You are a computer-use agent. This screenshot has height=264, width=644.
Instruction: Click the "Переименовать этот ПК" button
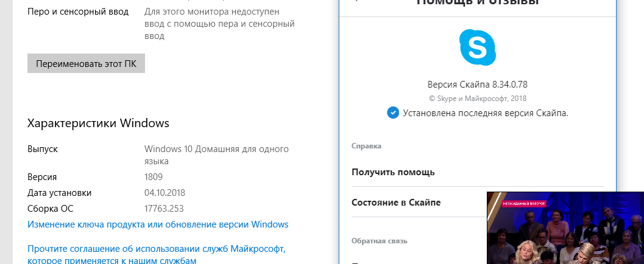coord(87,63)
